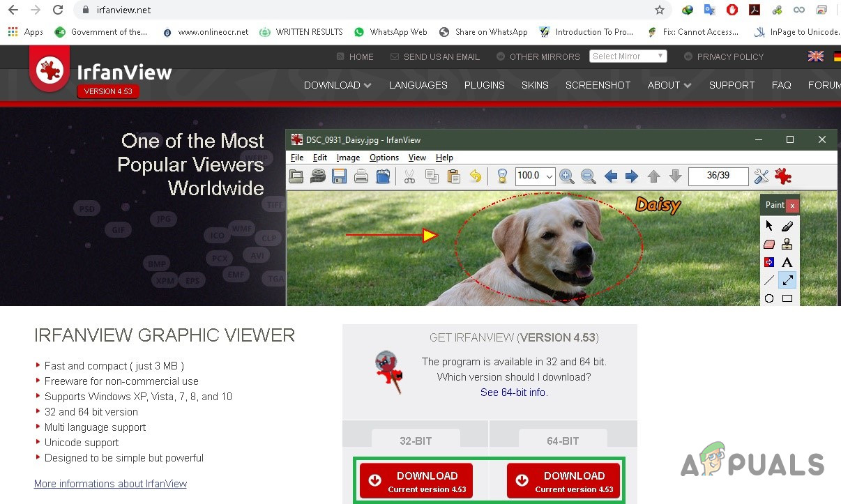Open the Options menu in IrfanView
The height and width of the screenshot is (504, 841).
point(384,158)
